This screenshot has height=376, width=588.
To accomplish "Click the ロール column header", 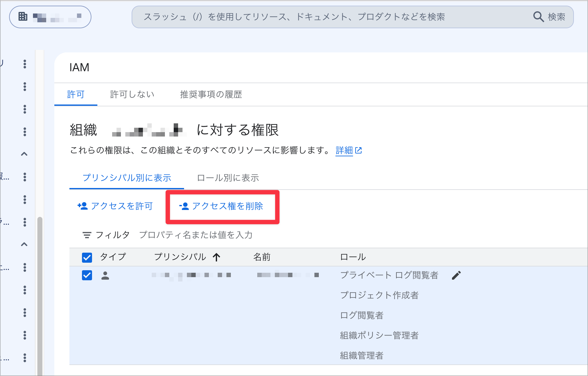I will point(353,257).
